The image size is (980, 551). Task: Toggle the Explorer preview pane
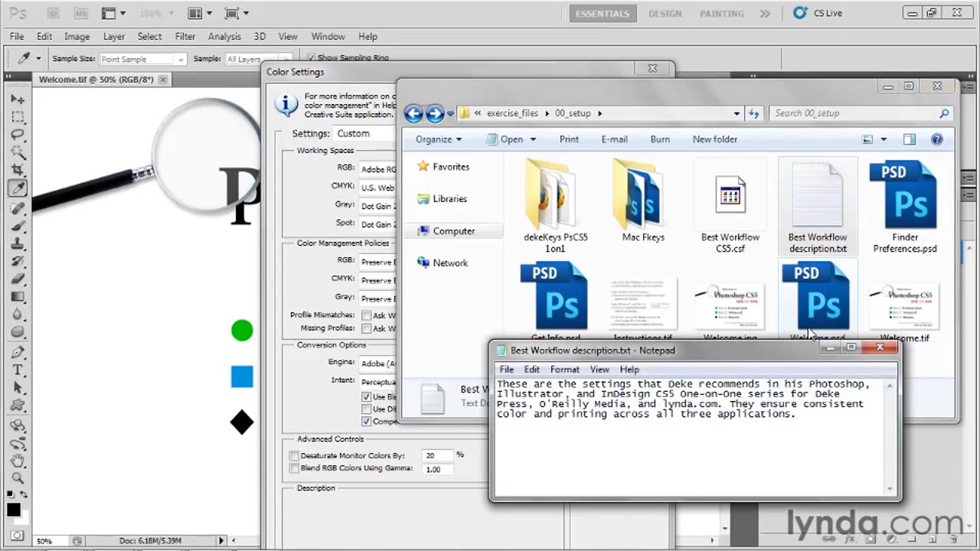tap(910, 139)
